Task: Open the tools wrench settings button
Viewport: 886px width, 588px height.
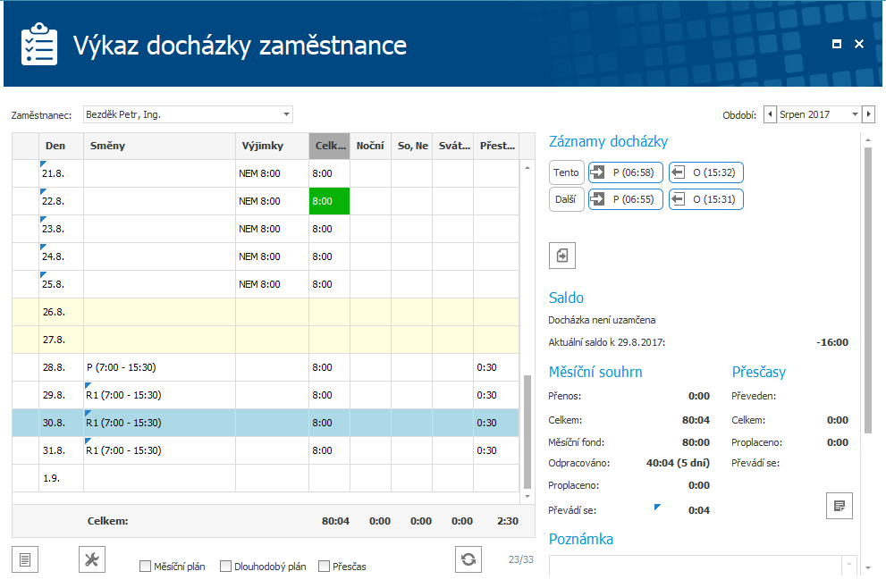Action: pyautogui.click(x=91, y=559)
